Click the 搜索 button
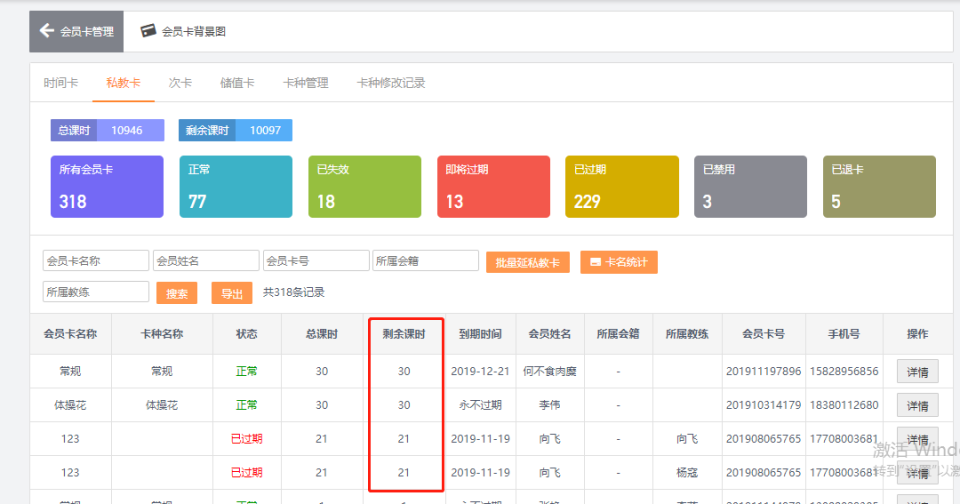960x504 pixels. click(x=177, y=293)
